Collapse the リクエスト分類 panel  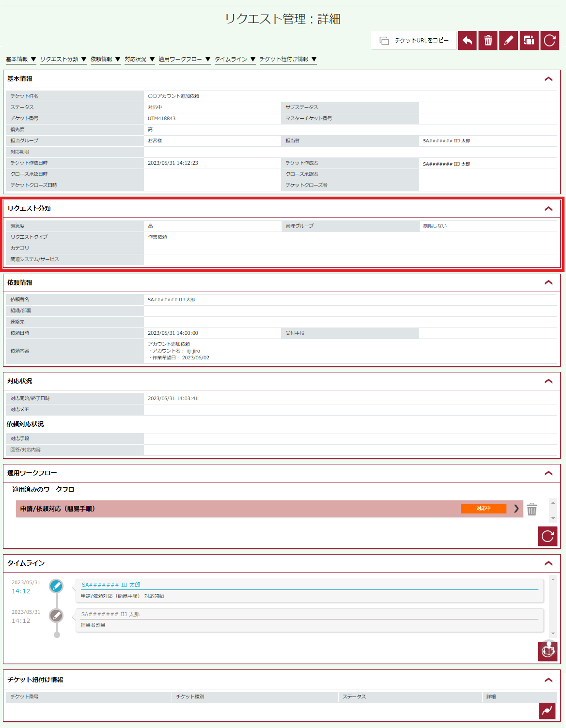[548, 209]
